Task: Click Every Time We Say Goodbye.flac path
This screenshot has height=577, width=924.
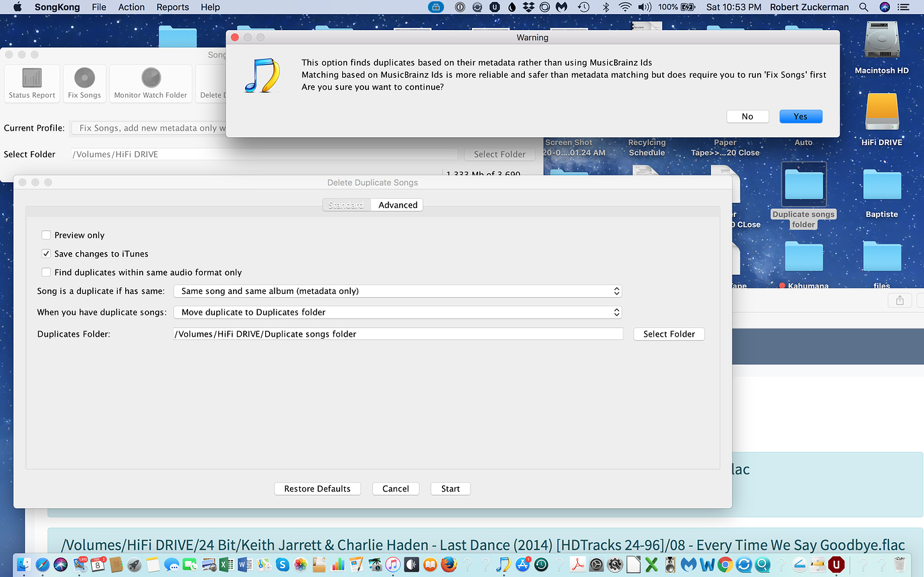Action: 483,545
